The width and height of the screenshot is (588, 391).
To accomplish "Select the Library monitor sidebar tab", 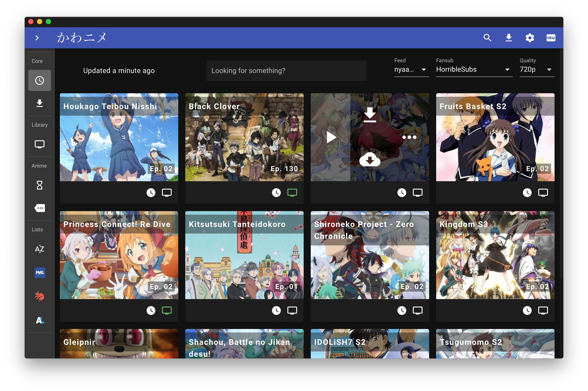I will click(40, 144).
